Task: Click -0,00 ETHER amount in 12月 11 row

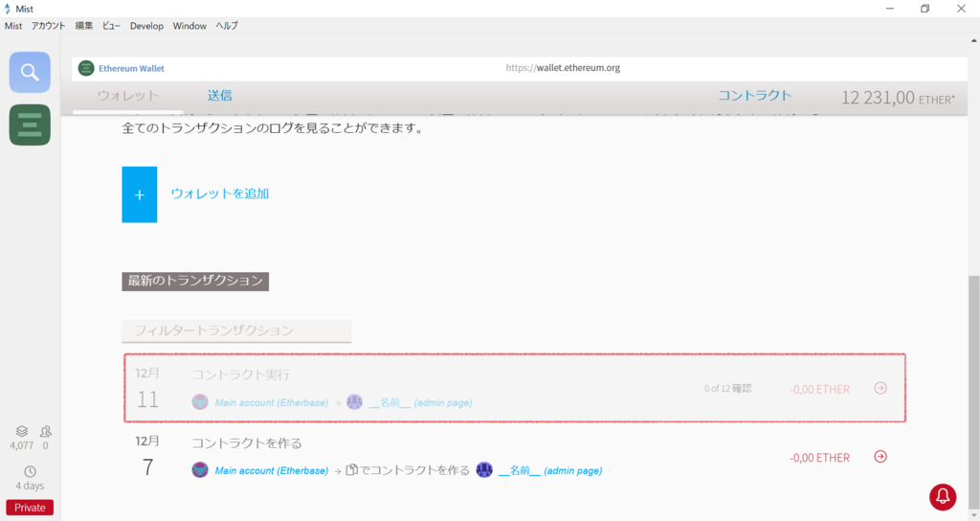Action: tap(819, 389)
